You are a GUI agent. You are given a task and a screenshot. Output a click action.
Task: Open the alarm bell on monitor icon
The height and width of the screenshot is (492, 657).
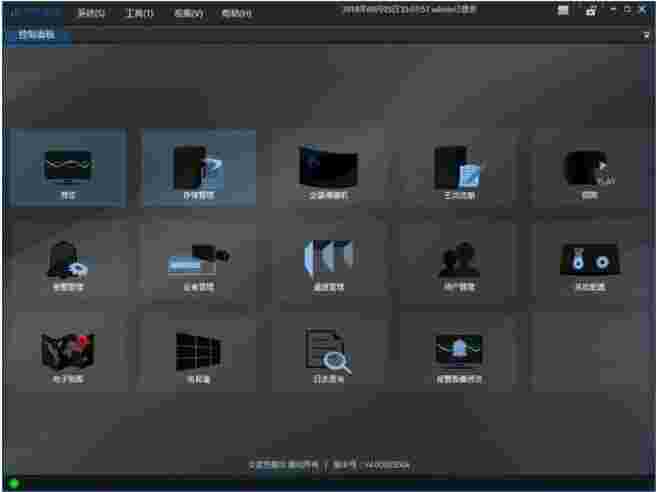click(x=459, y=353)
